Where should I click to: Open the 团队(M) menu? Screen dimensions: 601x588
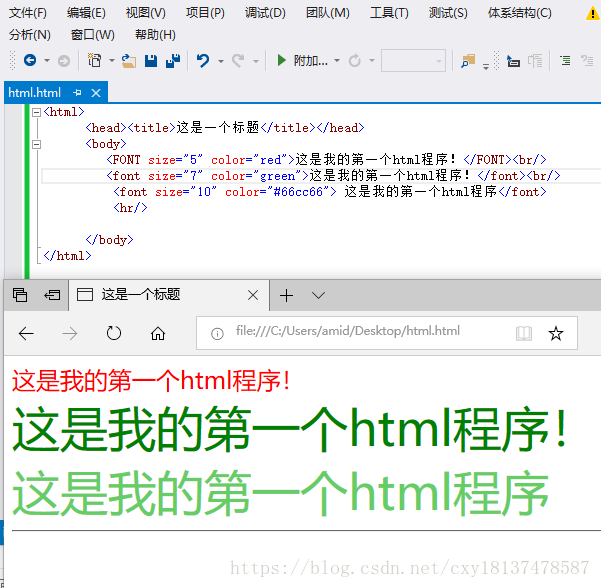[328, 13]
